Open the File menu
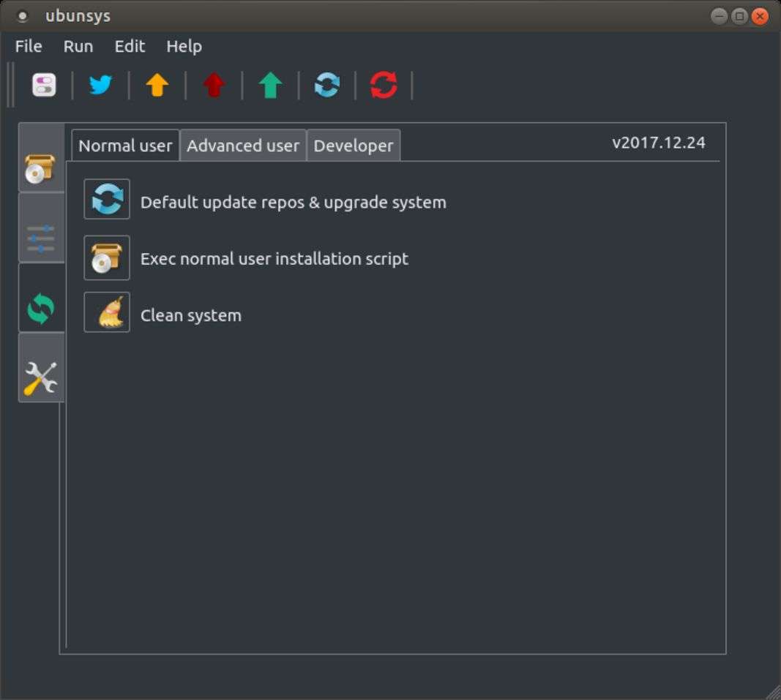The image size is (781, 700). tap(29, 46)
